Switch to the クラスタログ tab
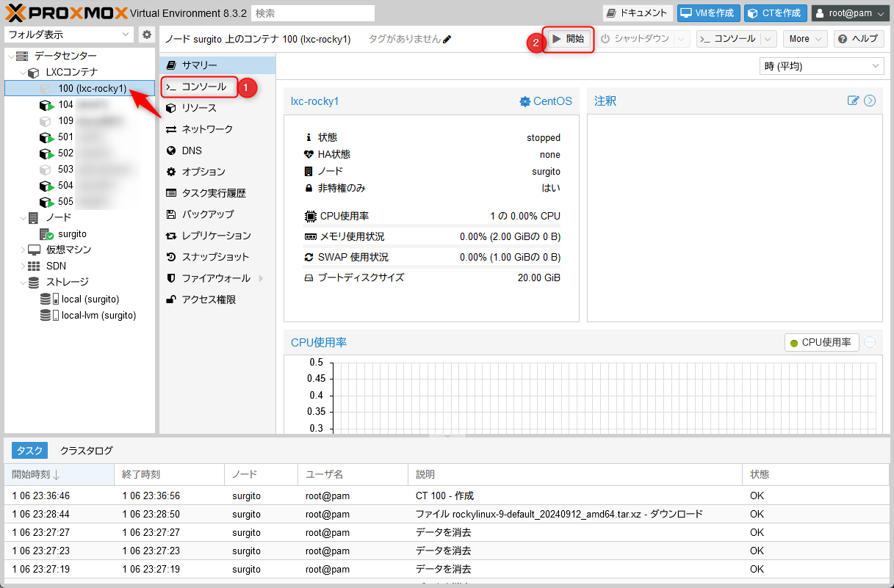894x588 pixels. (87, 451)
